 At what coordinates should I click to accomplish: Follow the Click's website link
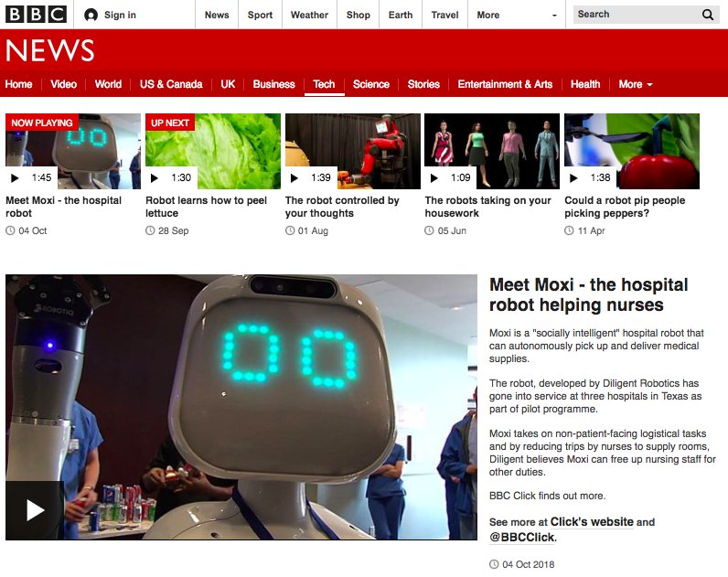592,522
